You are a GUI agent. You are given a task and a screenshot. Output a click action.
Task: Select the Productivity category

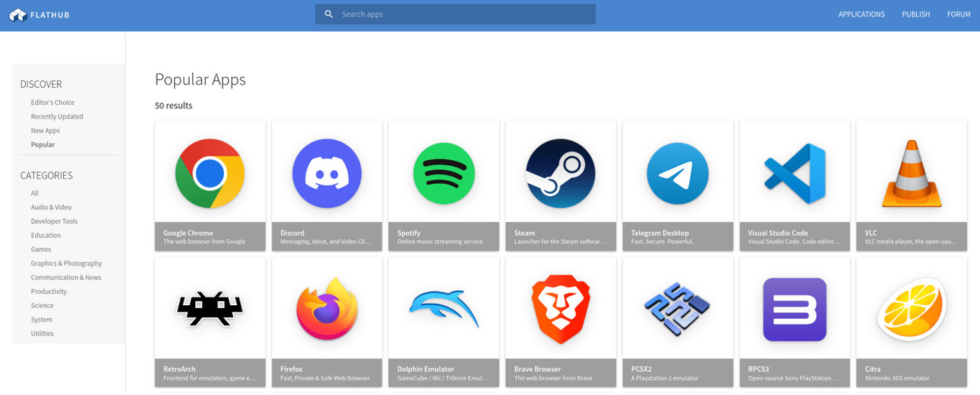click(49, 292)
